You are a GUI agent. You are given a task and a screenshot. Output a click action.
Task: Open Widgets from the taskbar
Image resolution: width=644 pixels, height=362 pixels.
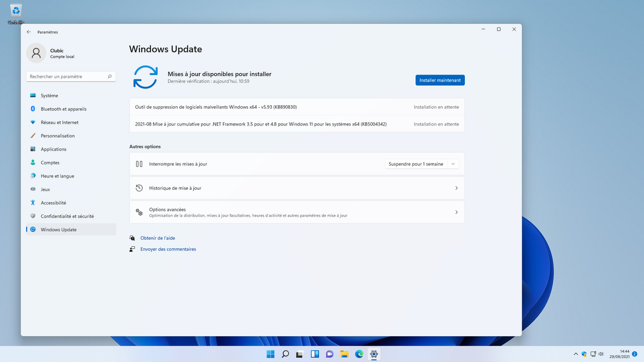click(314, 354)
